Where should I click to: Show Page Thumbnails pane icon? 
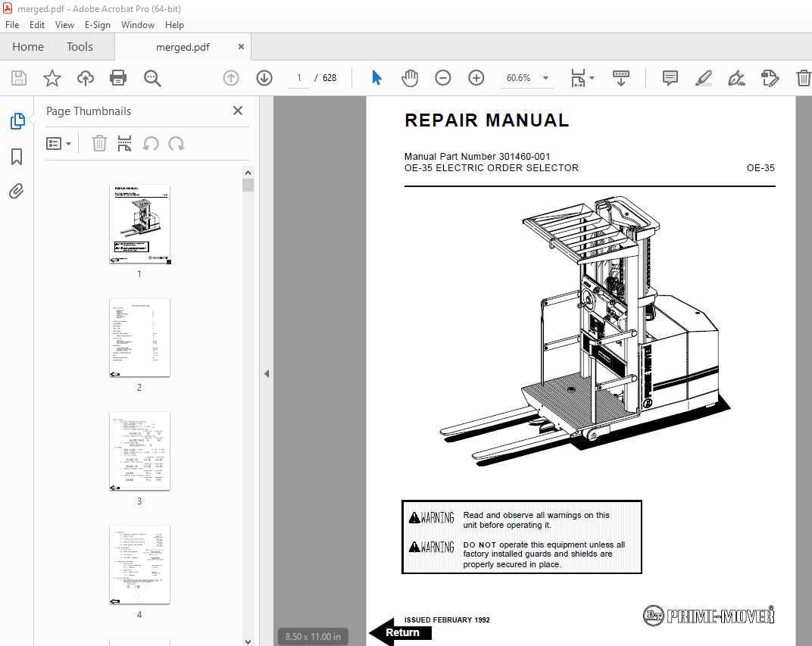click(x=17, y=121)
